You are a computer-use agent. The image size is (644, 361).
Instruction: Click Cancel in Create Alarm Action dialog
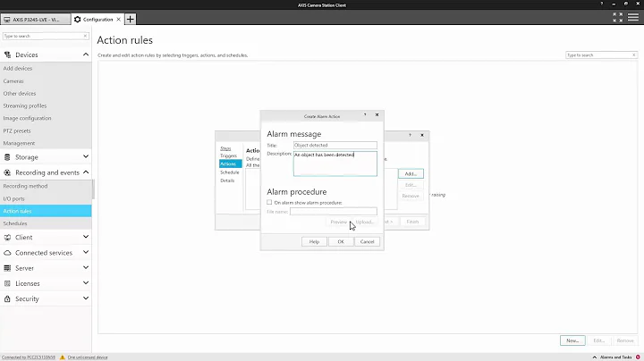pos(367,241)
